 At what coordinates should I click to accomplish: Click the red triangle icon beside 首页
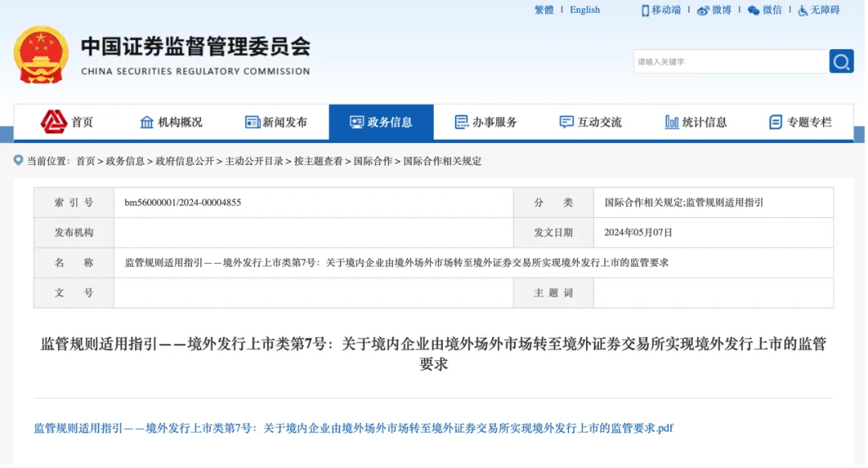(x=54, y=122)
